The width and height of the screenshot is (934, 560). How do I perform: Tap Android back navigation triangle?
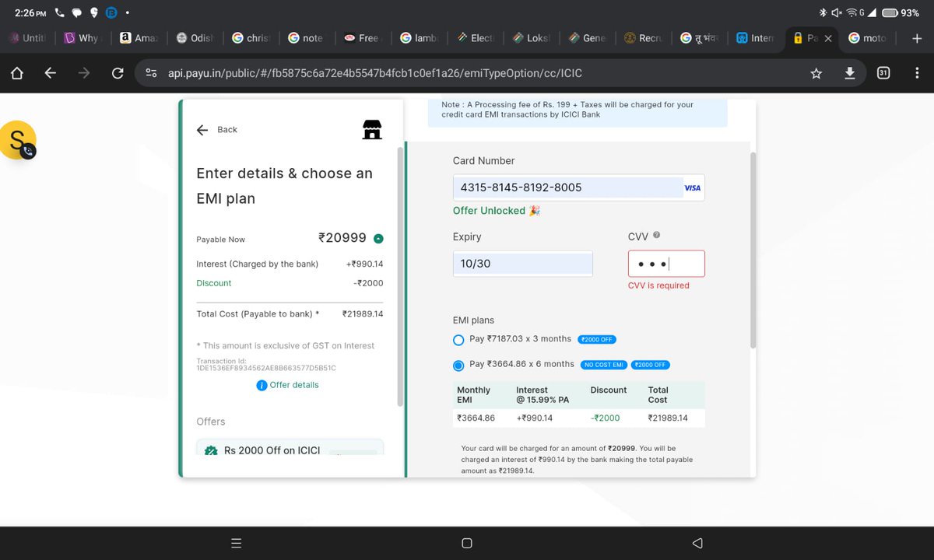[x=697, y=543]
